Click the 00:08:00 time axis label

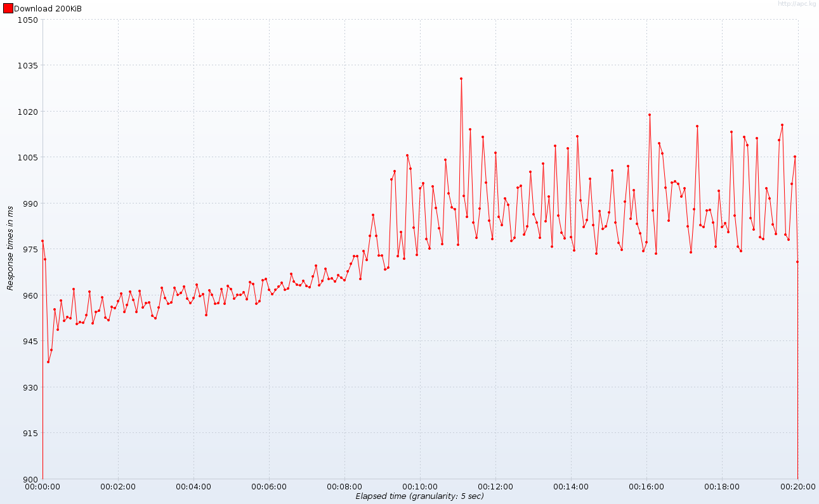point(344,487)
